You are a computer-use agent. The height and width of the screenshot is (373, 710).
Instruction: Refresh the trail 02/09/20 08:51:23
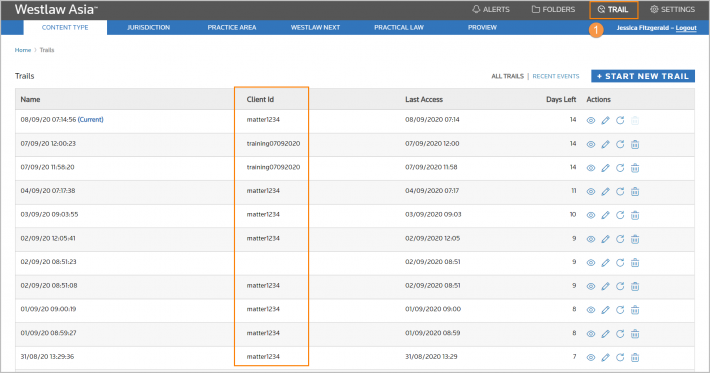tap(620, 262)
